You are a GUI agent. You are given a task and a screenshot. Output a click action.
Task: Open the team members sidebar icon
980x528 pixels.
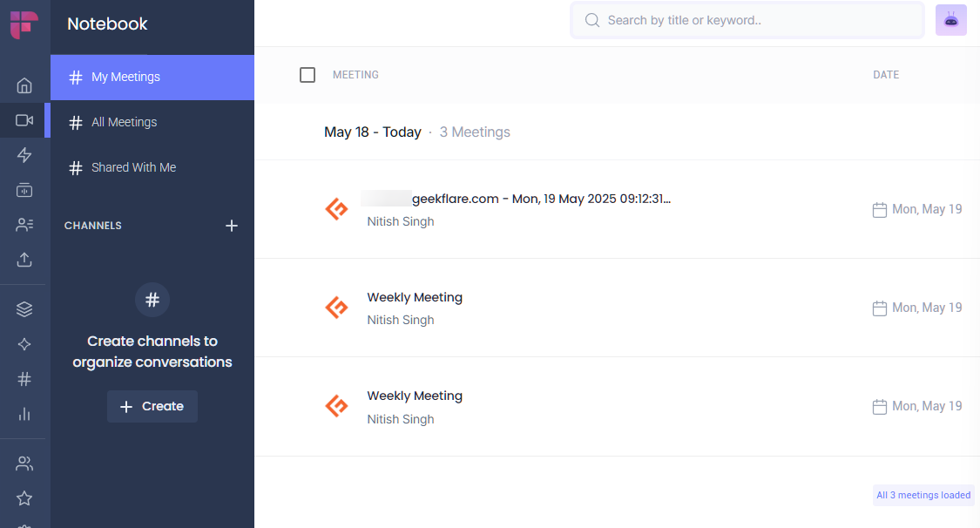coord(24,463)
